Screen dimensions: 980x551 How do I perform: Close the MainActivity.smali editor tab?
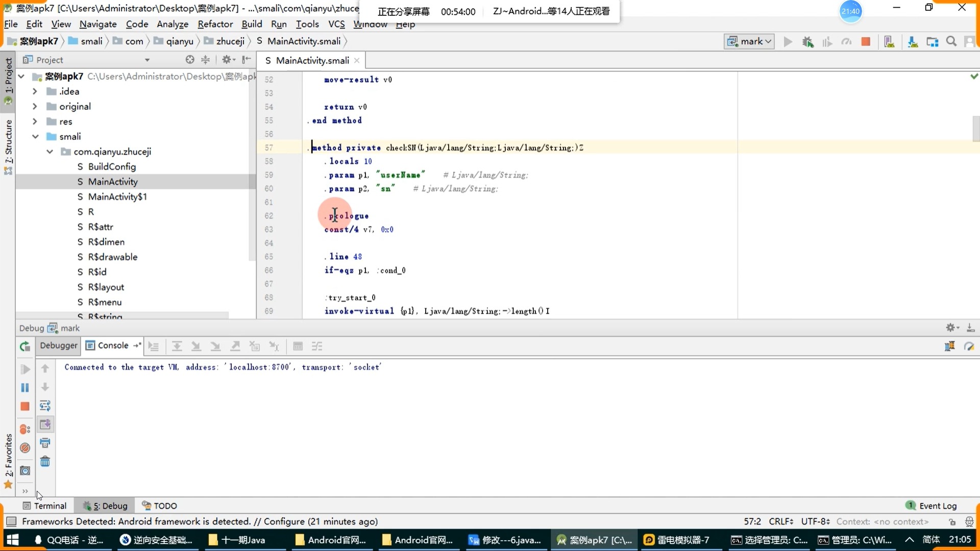357,60
